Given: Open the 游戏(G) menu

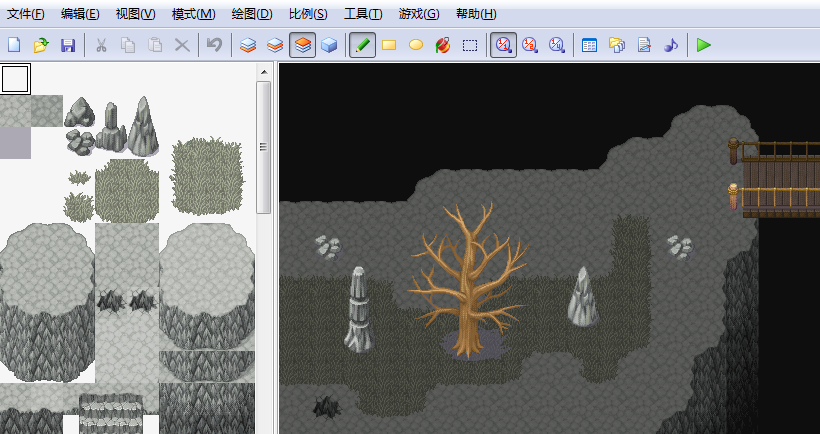Looking at the screenshot, I should [x=419, y=14].
